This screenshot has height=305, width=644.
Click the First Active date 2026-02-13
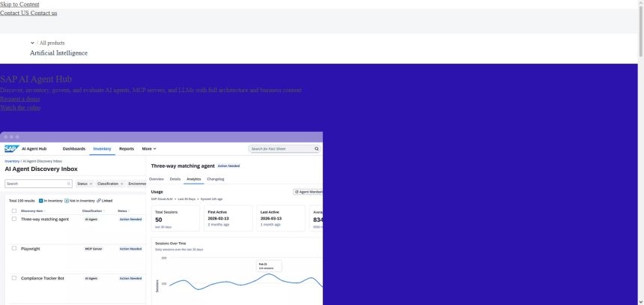click(x=219, y=218)
